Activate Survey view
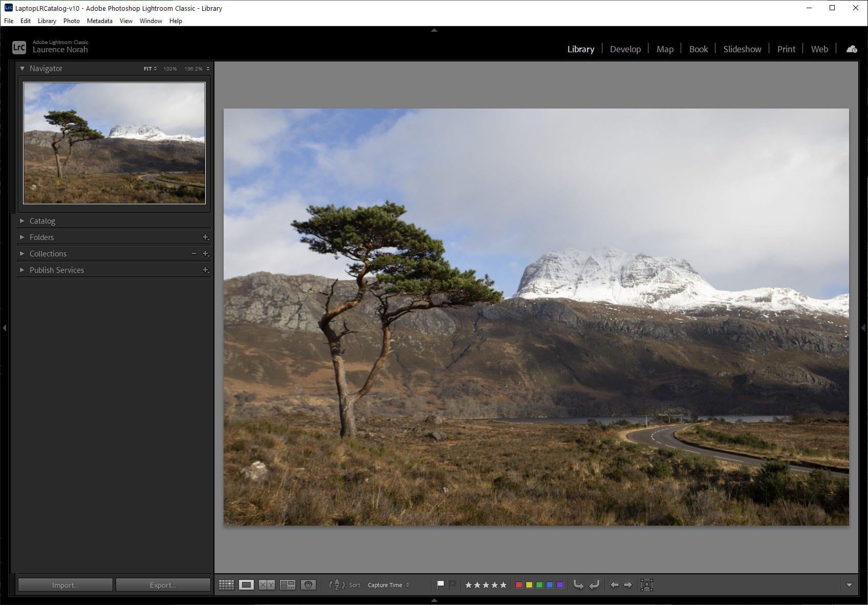The height and width of the screenshot is (605, 868). click(x=288, y=585)
